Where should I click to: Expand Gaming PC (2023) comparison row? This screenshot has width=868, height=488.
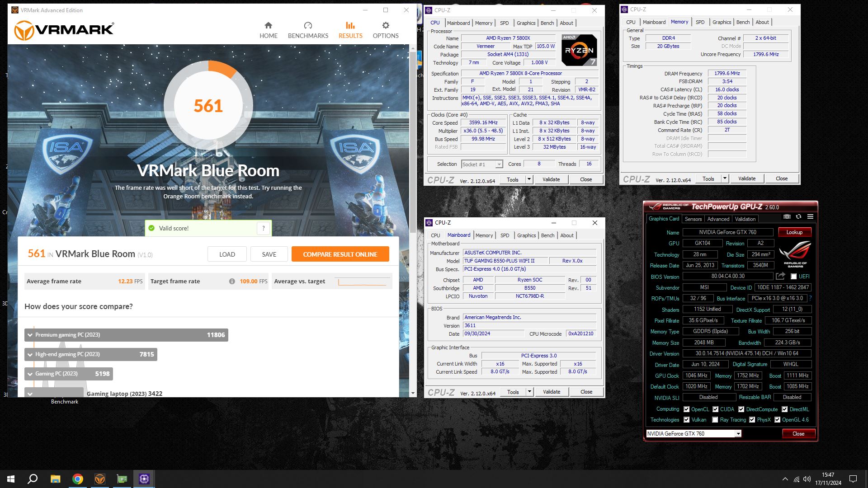tap(69, 374)
